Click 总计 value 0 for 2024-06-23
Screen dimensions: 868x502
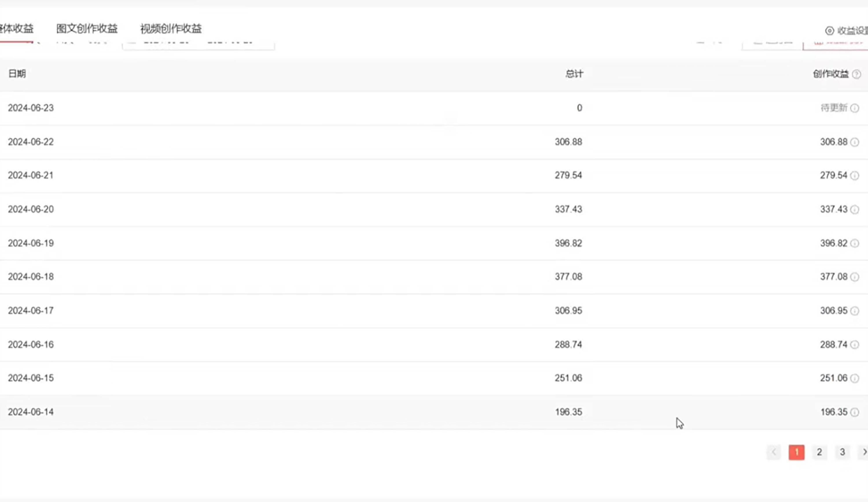point(579,108)
